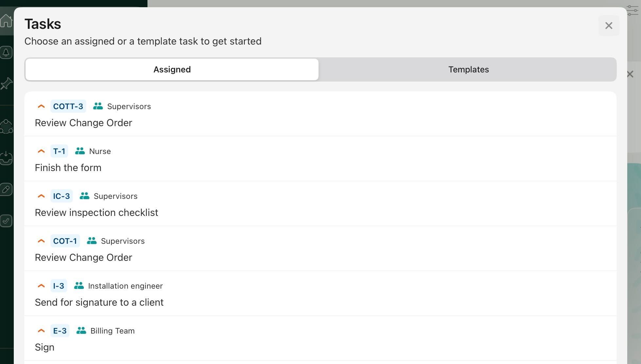This screenshot has width=641, height=364.
Task: Click the orange chevron beside T-1
Action: 41,151
